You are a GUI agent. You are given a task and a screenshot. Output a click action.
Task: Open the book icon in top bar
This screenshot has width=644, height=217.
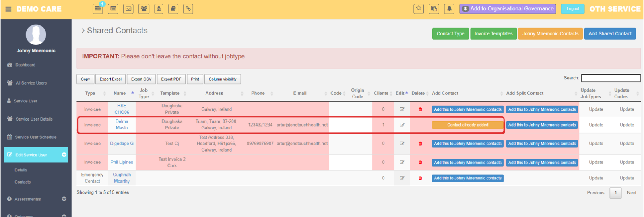pyautogui.click(x=173, y=8)
